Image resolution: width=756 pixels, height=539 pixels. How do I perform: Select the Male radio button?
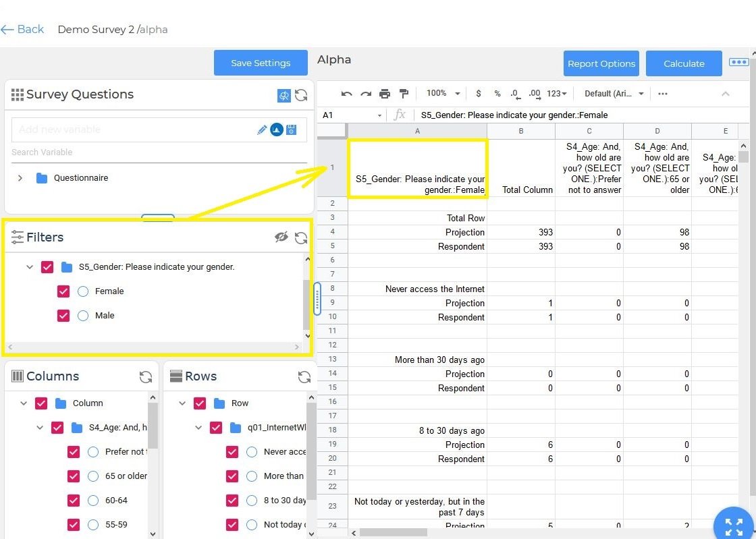tap(83, 316)
